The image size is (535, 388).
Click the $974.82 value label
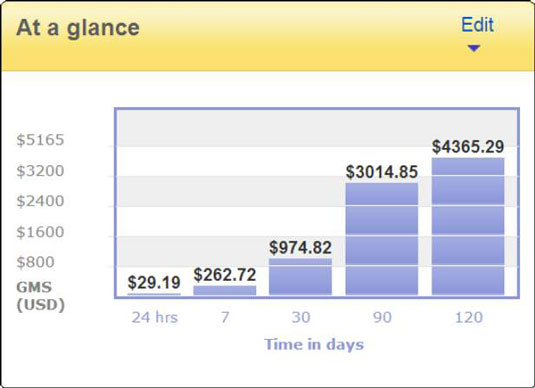[x=300, y=248]
